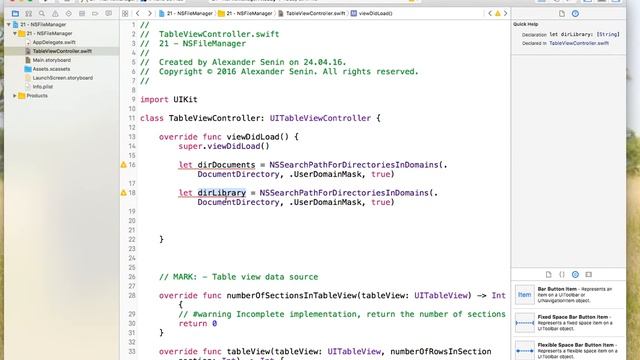The width and height of the screenshot is (640, 360).
Task: Open Main.storyboard file
Action: click(51, 60)
